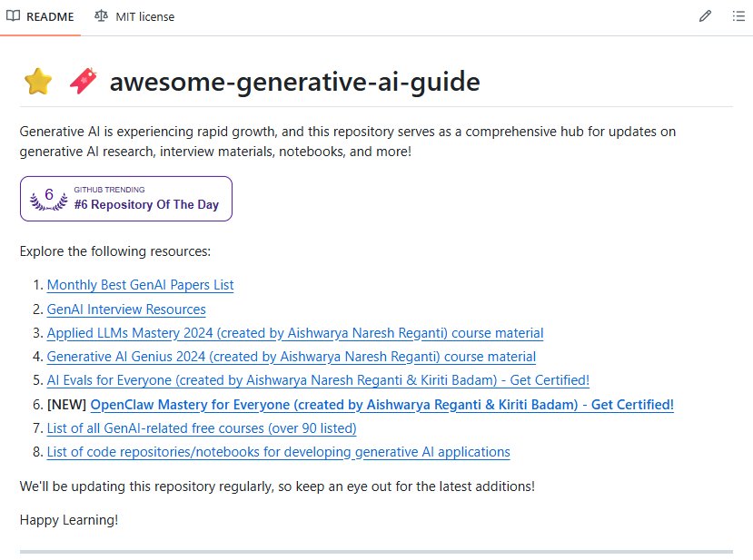Click the 'Explore the following resources:' text

pyautogui.click(x=115, y=251)
